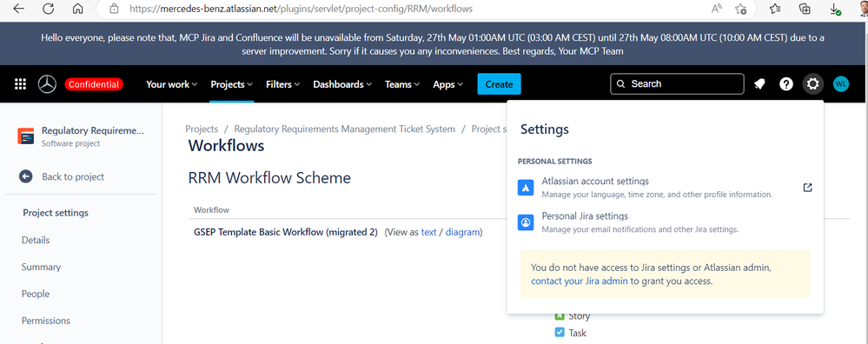Viewport: 868px width, 344px height.
Task: Click into the Search field
Action: tap(677, 84)
